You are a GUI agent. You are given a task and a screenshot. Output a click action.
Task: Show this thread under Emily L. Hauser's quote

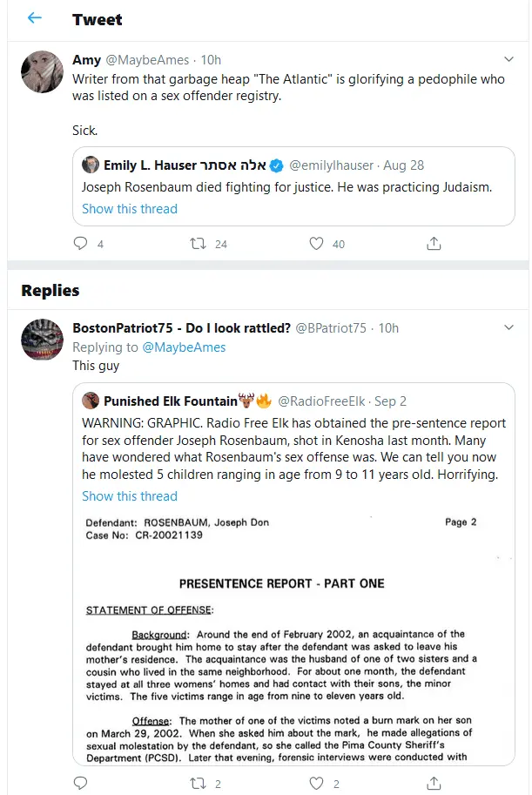(130, 209)
